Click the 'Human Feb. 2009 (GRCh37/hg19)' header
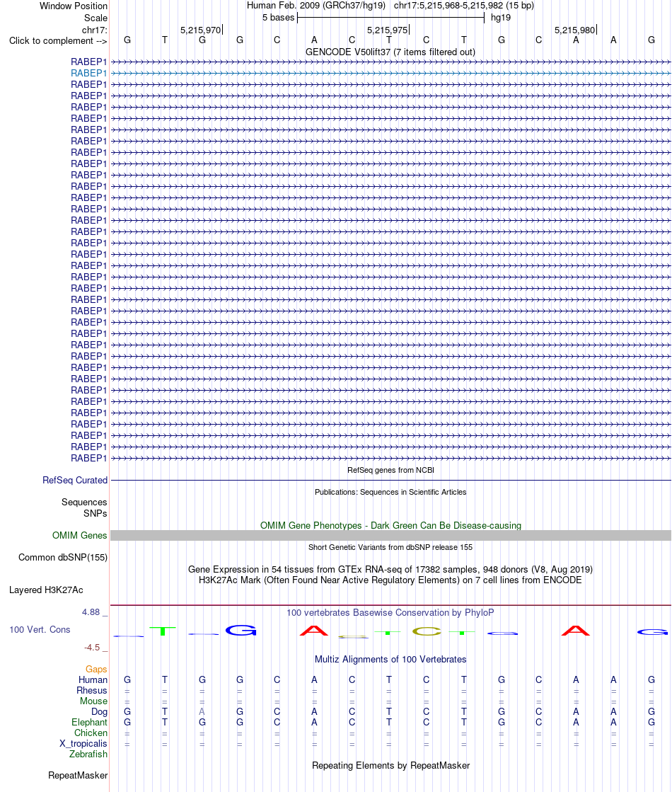Image resolution: width=672 pixels, height=792 pixels. [x=316, y=6]
